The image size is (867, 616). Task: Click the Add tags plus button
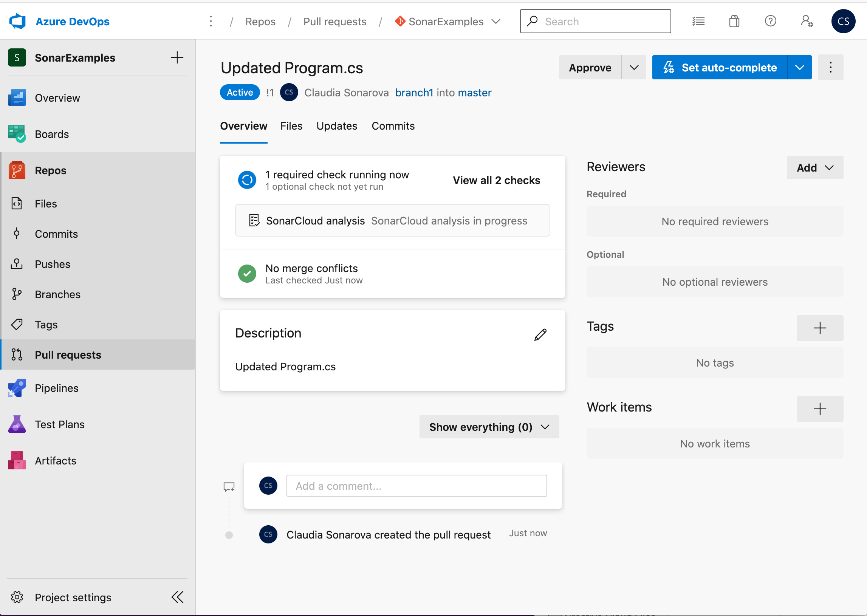[820, 327]
